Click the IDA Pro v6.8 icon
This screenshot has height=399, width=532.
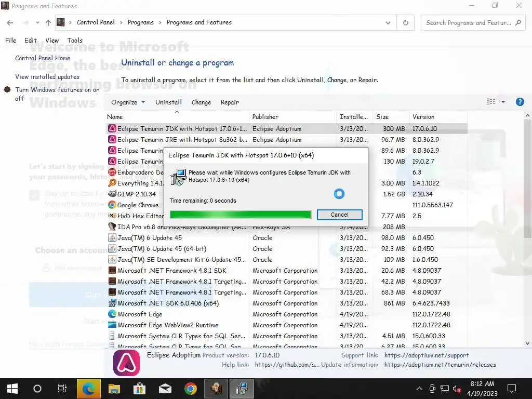112,227
